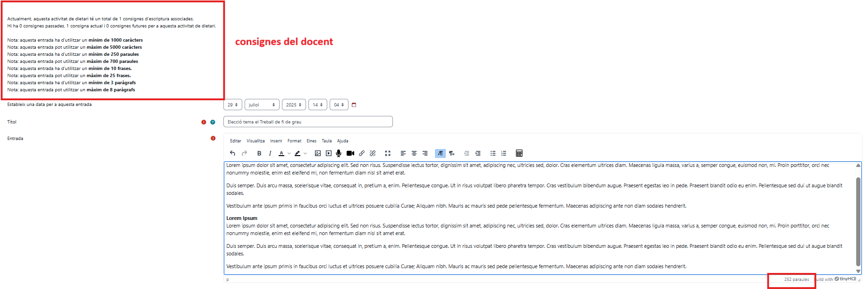Viewport: 868px width, 289px height.
Task: Insert an image using the image icon
Action: (318, 153)
